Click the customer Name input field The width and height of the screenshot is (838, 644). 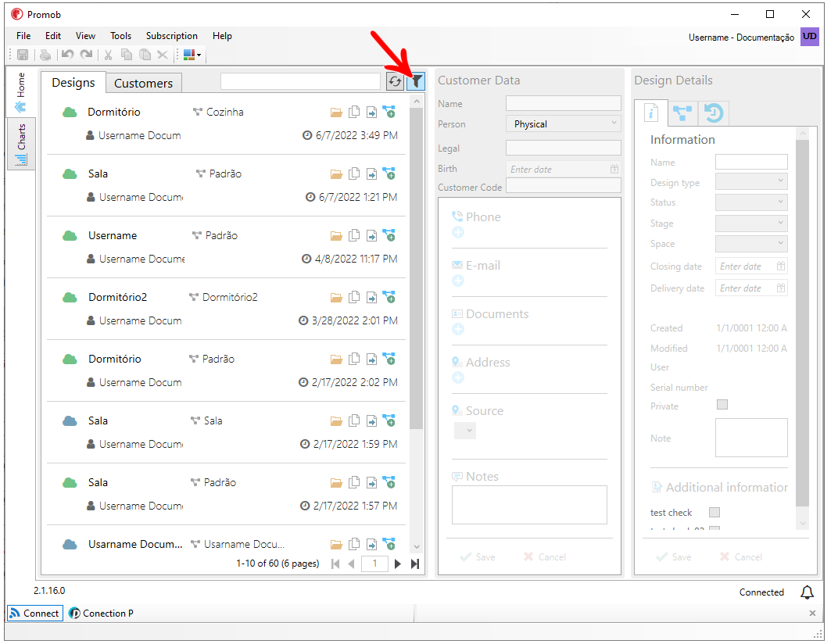564,103
